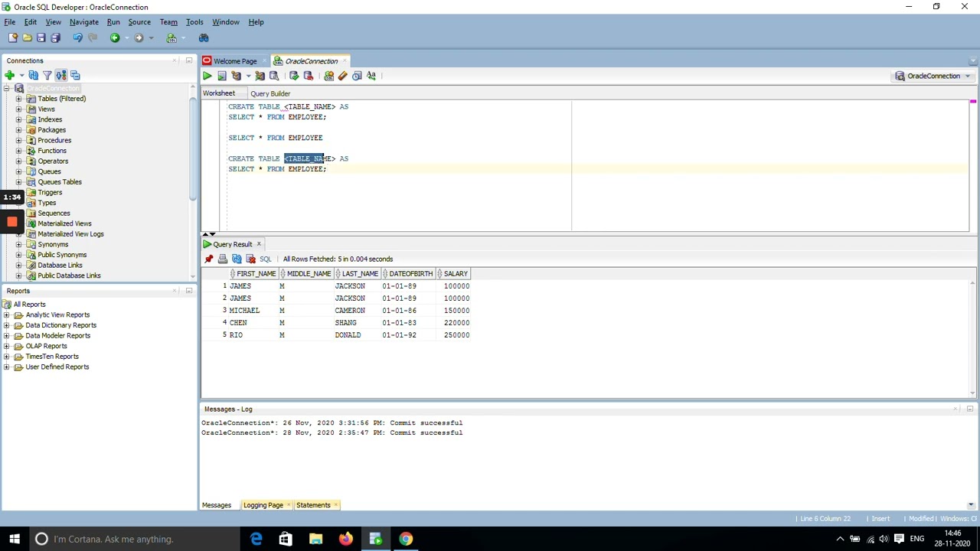The width and height of the screenshot is (980, 551).
Task: Switch to the Welcome Page tab
Action: (235, 61)
